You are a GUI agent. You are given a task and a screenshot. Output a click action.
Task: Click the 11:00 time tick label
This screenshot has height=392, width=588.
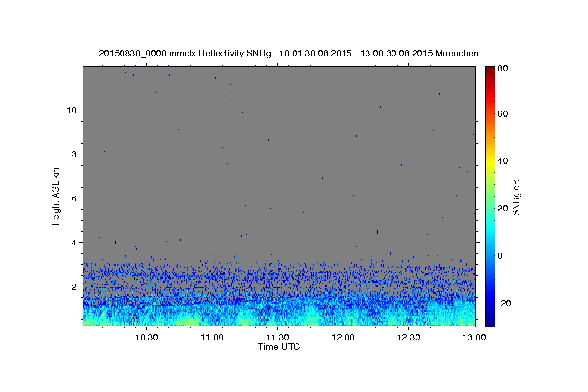tap(212, 337)
